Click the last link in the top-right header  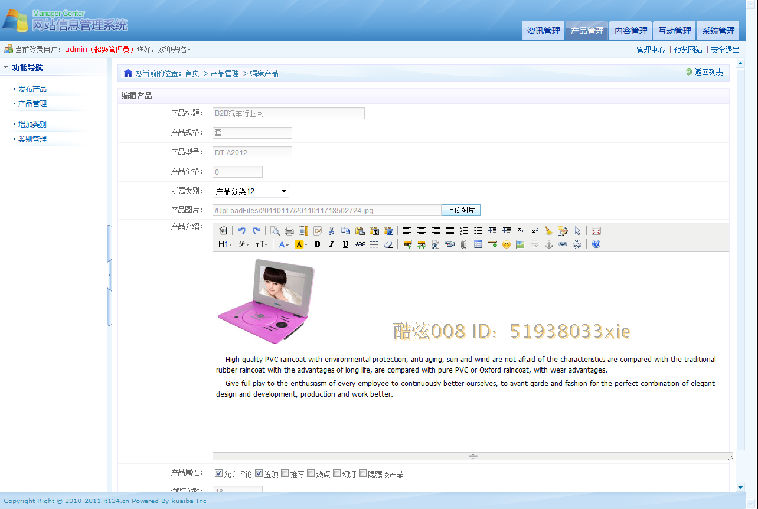tap(725, 49)
